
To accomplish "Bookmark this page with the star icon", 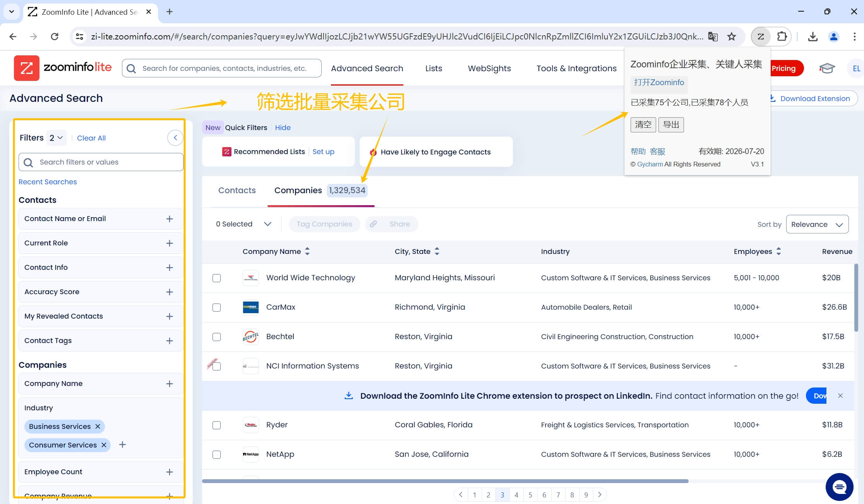I will [x=731, y=36].
